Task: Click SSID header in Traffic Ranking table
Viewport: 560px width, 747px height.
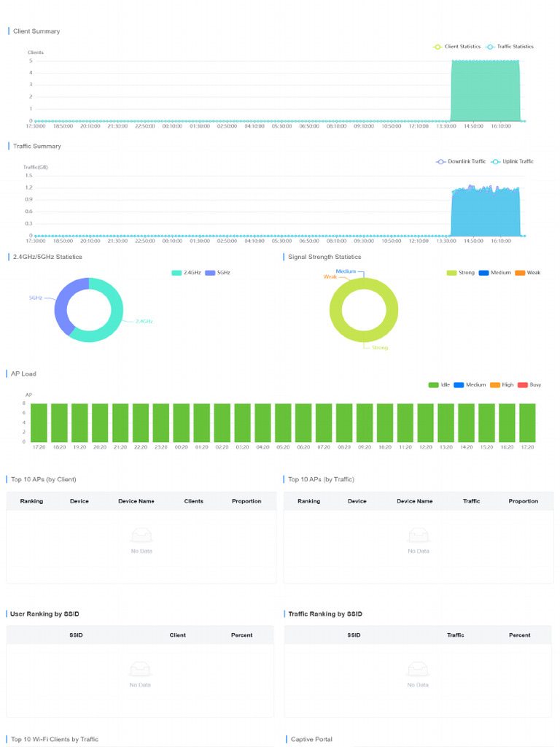Action: point(354,635)
